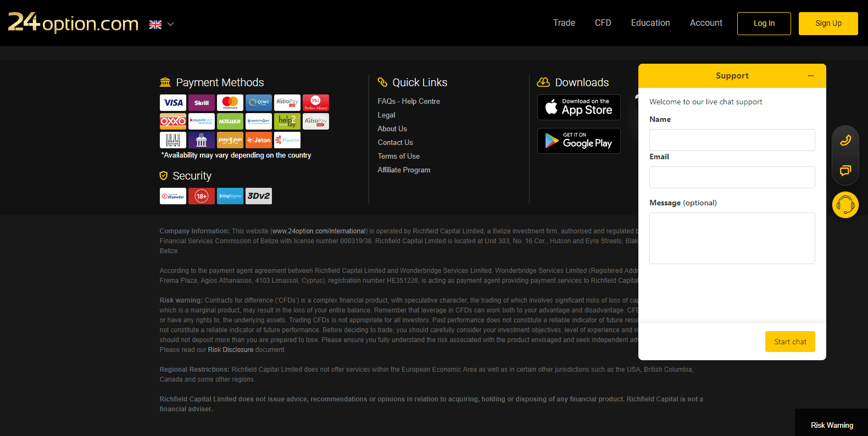
Task: Select the VISA payment icon
Action: [x=173, y=103]
